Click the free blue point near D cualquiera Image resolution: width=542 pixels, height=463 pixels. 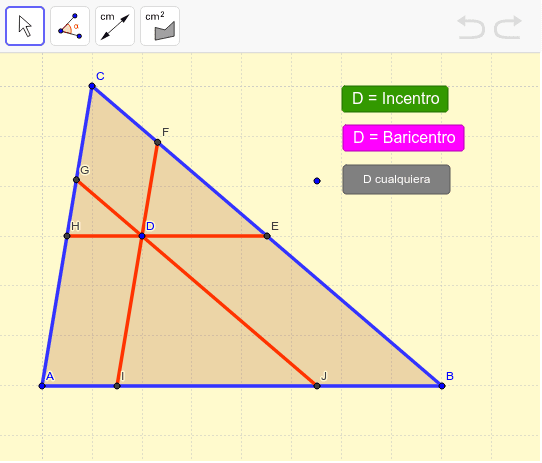[317, 181]
